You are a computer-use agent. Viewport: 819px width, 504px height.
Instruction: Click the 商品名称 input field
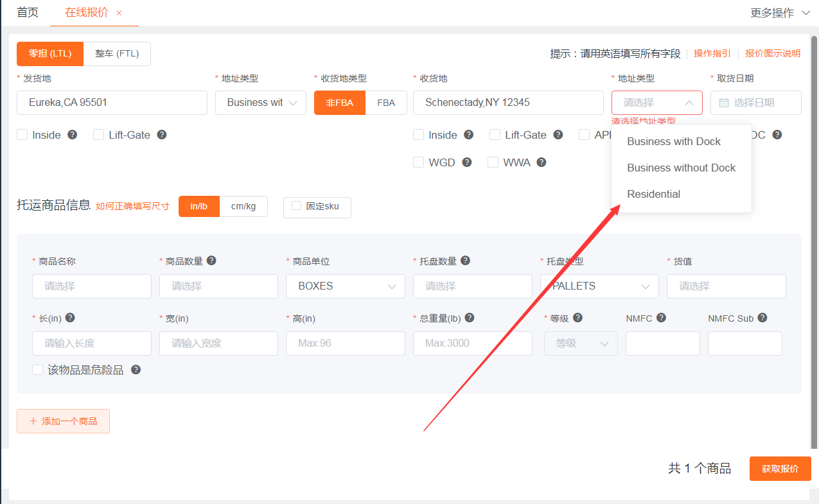coord(92,286)
